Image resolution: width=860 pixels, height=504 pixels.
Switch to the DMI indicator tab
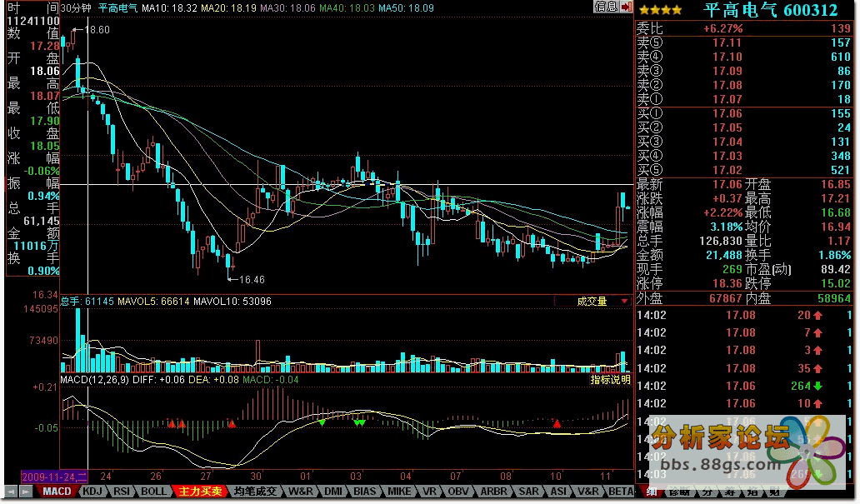333,492
